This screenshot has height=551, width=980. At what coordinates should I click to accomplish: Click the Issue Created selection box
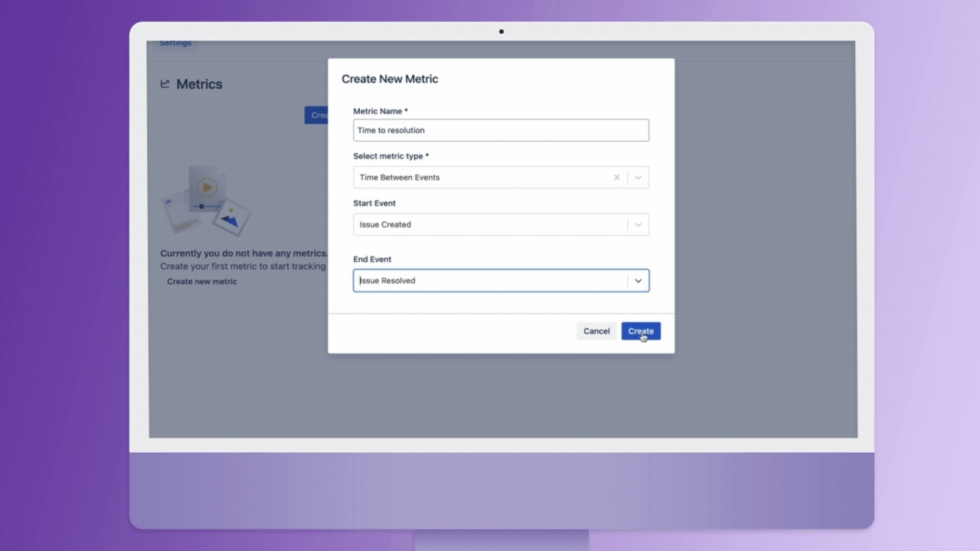click(501, 225)
